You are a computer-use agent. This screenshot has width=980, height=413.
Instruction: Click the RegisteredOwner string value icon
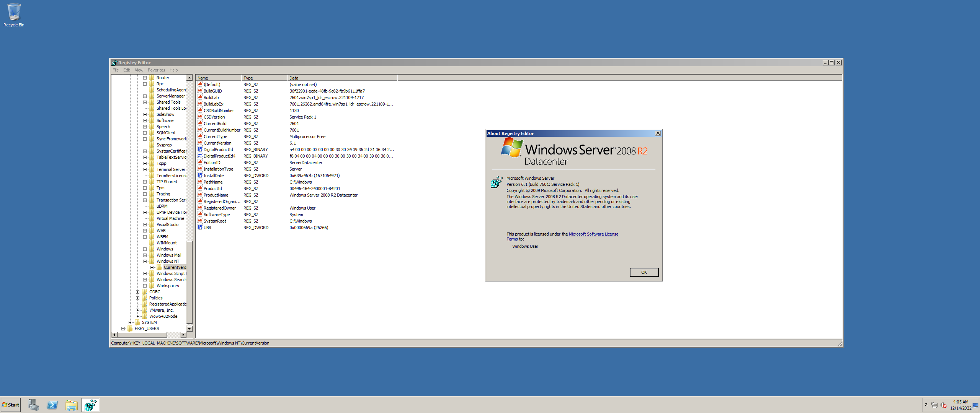pos(200,208)
